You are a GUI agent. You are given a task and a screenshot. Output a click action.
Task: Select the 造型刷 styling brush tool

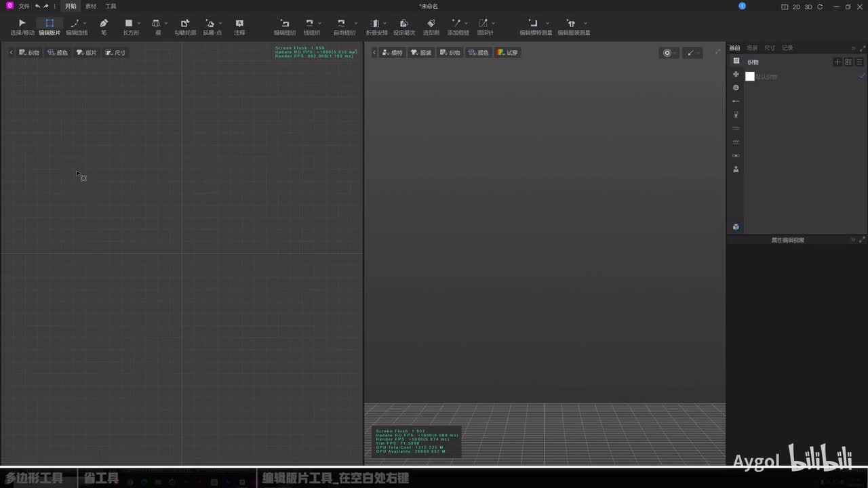point(431,27)
